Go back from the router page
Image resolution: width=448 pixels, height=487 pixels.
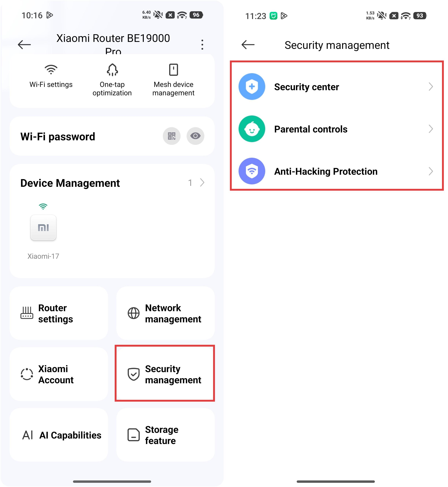tap(25, 45)
